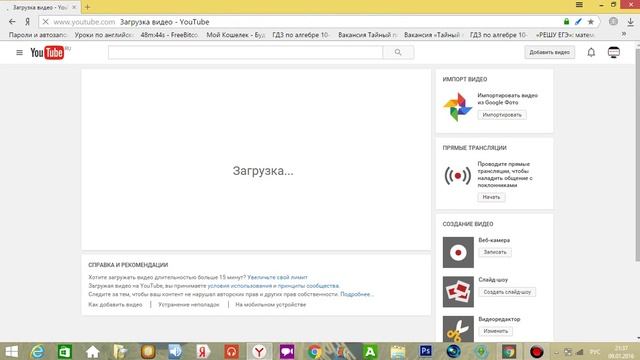Open the YouTube guide hamburger menu

click(x=19, y=52)
